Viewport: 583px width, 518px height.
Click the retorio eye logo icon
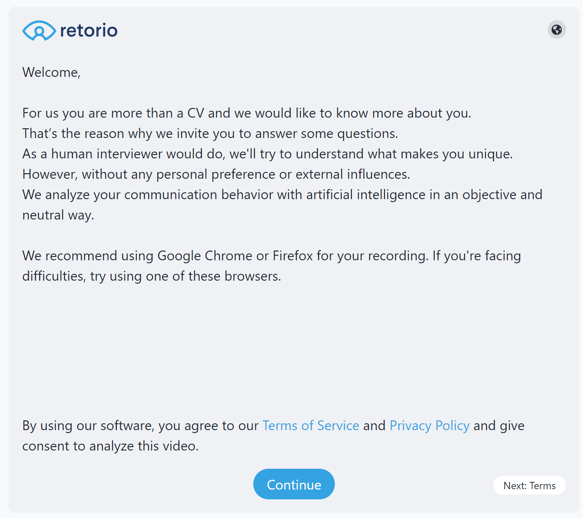[x=39, y=30]
